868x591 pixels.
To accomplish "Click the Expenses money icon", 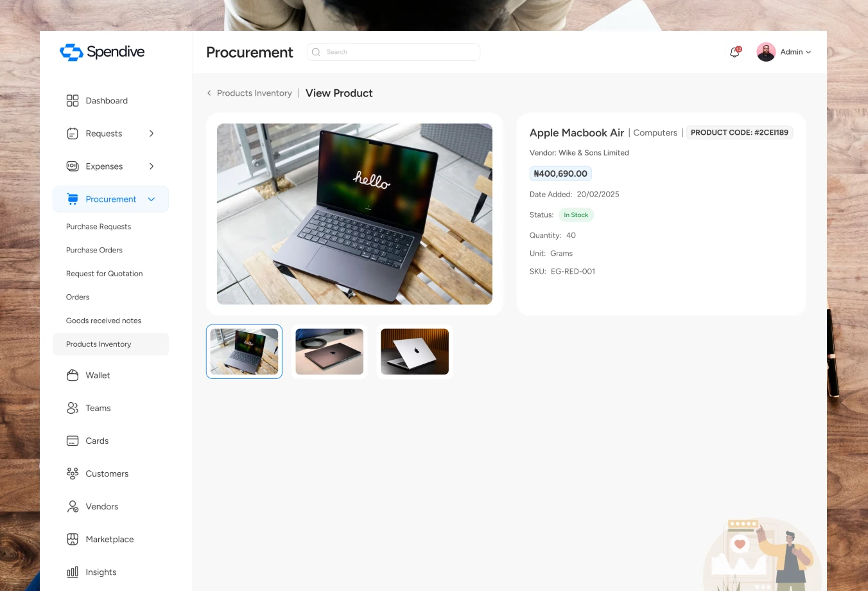I will pyautogui.click(x=73, y=166).
